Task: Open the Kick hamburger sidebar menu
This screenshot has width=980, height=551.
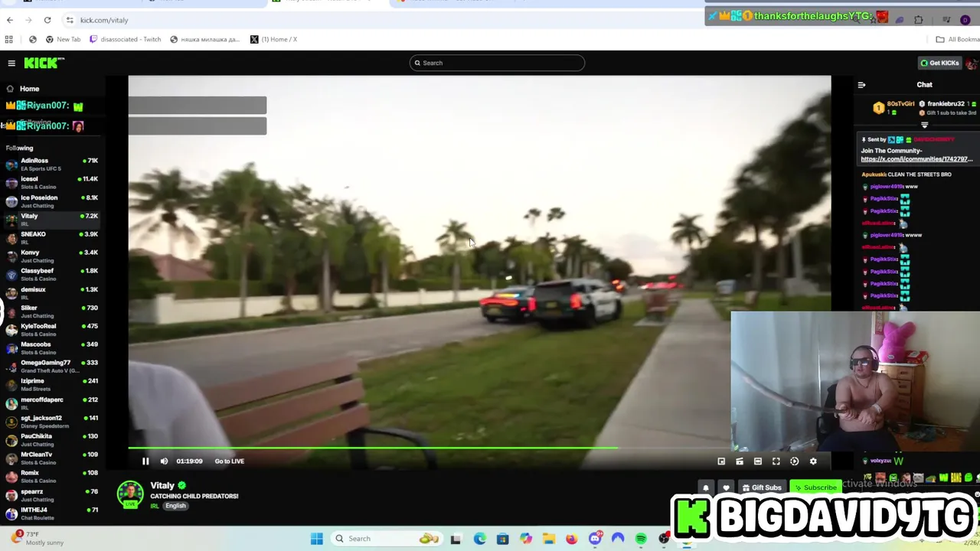Action: pyautogui.click(x=11, y=64)
